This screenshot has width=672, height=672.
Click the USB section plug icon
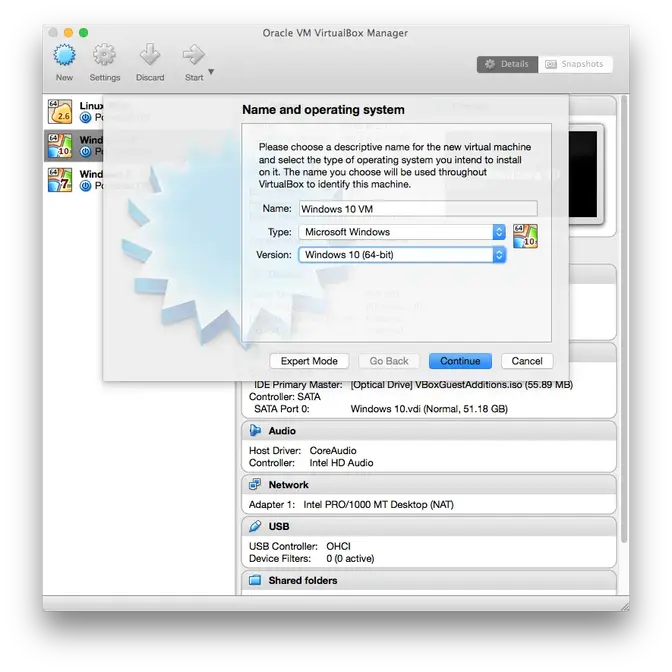tap(255, 526)
